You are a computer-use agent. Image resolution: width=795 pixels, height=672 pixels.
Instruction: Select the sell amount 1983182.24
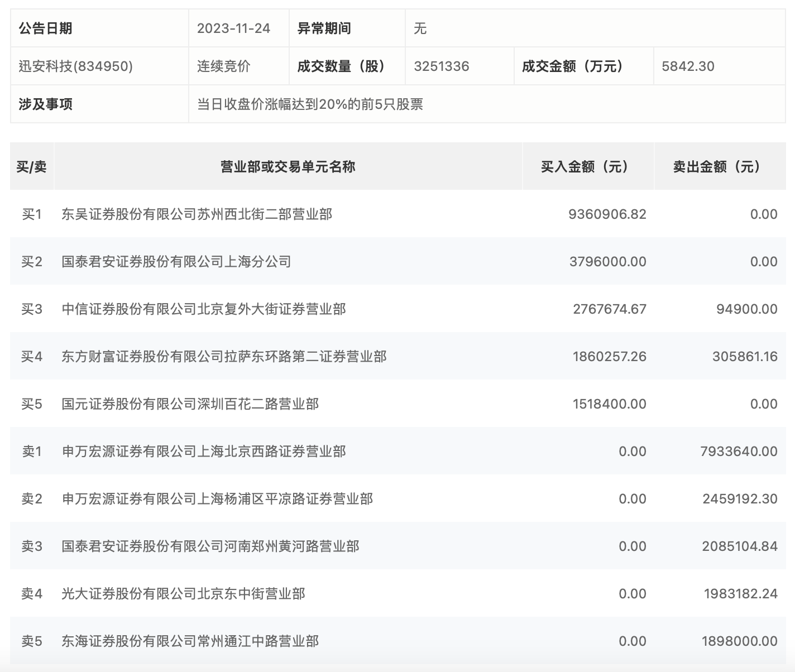click(x=741, y=593)
